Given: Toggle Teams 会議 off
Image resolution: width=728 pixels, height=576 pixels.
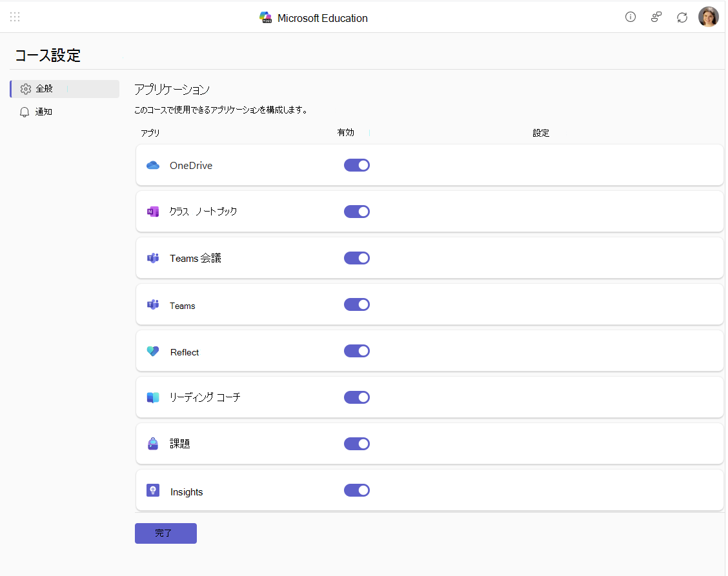Looking at the screenshot, I should tap(356, 258).
